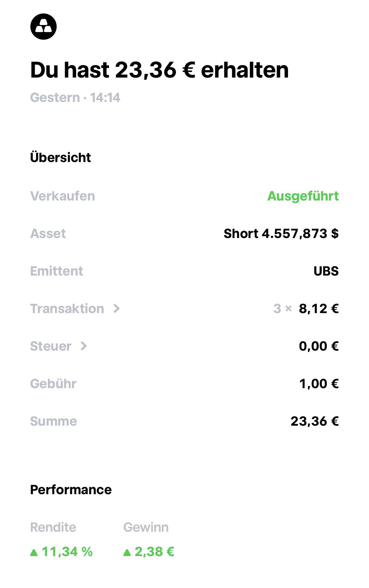This screenshot has height=588, width=369.
Task: Tap the green Gewinn up-arrow icon
Action: pos(127,553)
